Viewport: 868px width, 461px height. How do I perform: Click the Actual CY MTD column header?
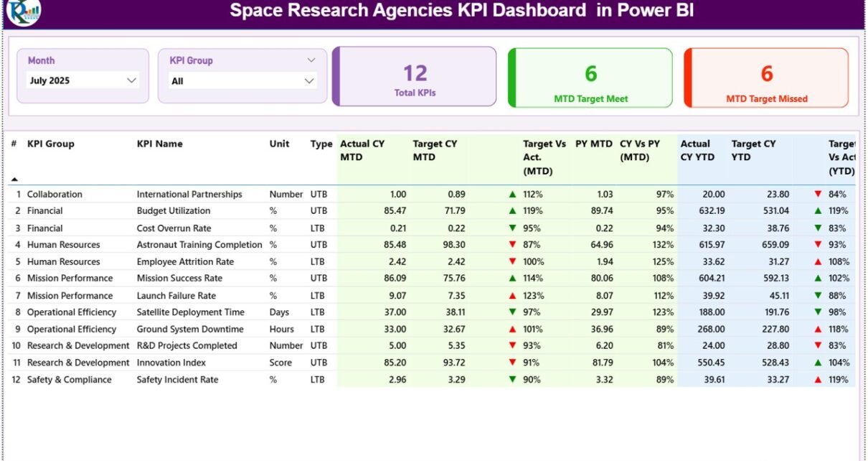pos(362,150)
